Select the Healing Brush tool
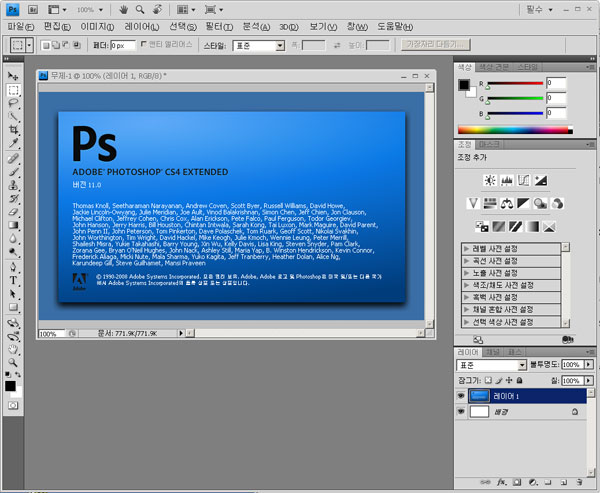Image resolution: width=600 pixels, height=493 pixels. [13, 158]
